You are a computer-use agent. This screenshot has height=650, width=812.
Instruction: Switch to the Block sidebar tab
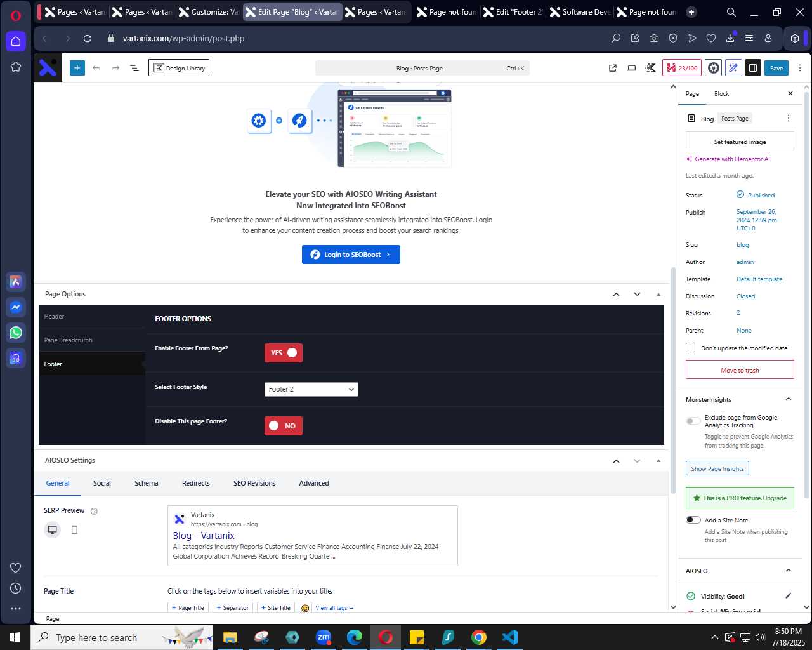[721, 94]
